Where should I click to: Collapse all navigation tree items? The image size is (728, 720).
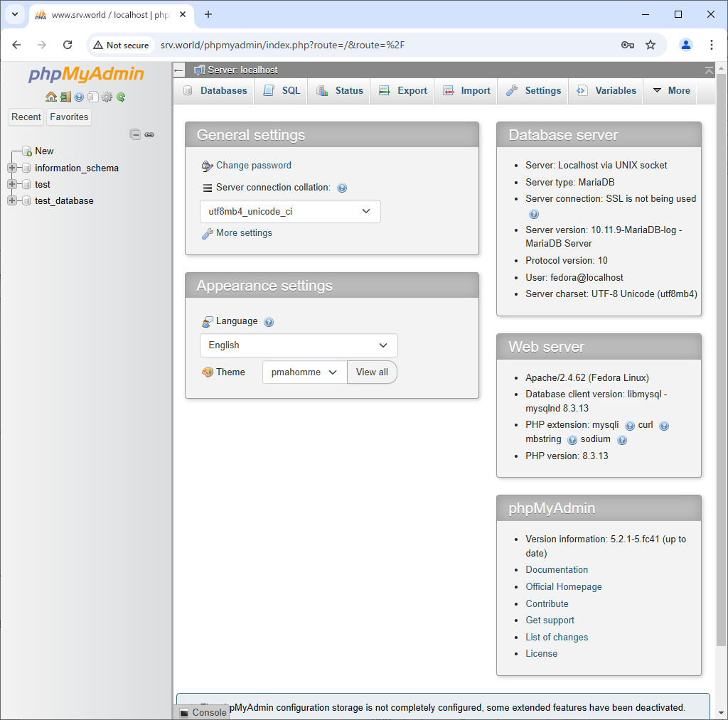[x=135, y=134]
